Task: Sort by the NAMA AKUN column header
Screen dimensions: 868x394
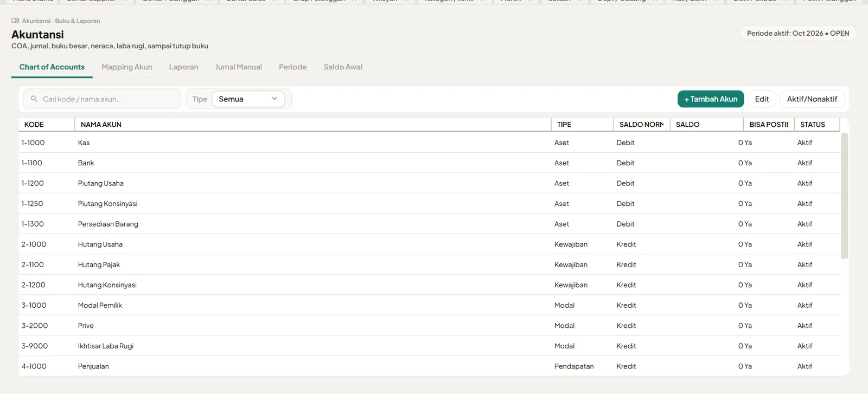Action: (x=313, y=125)
